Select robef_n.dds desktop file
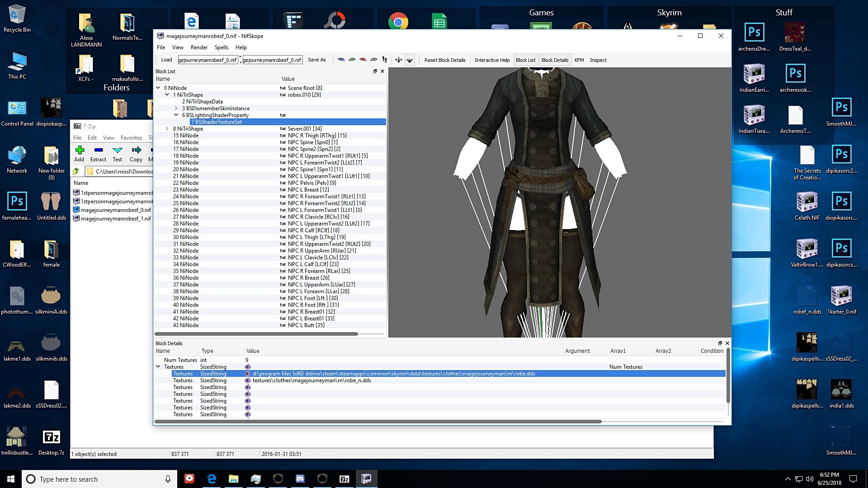 [807, 300]
